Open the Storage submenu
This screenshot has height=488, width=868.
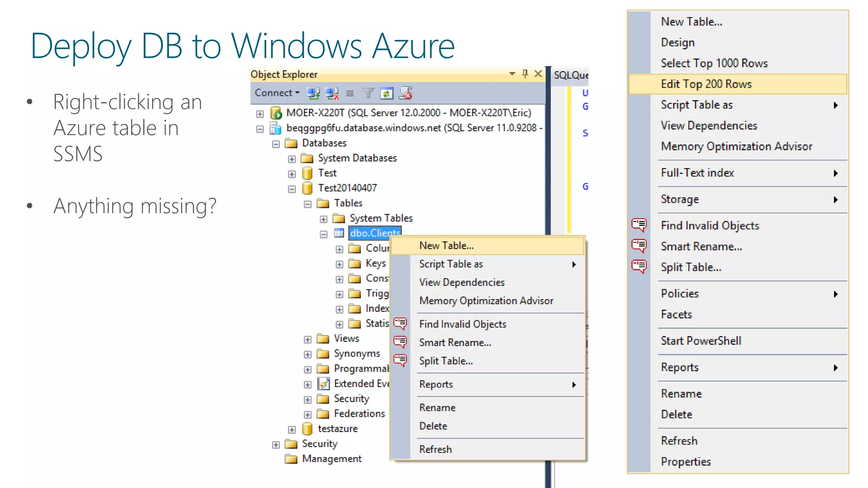tap(738, 199)
